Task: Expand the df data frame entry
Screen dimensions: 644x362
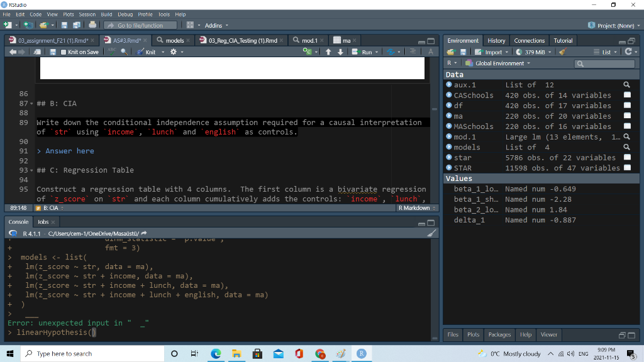Action: tap(449, 106)
